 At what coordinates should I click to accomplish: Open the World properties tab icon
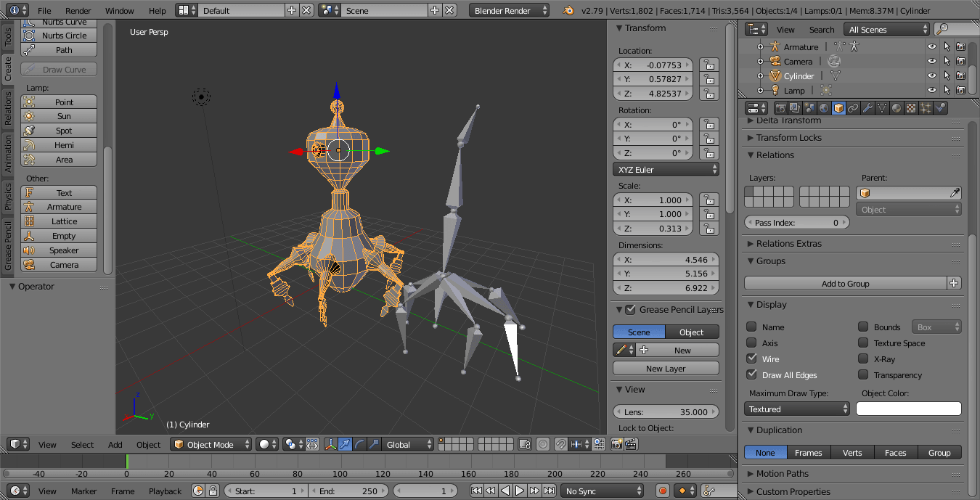[824, 108]
